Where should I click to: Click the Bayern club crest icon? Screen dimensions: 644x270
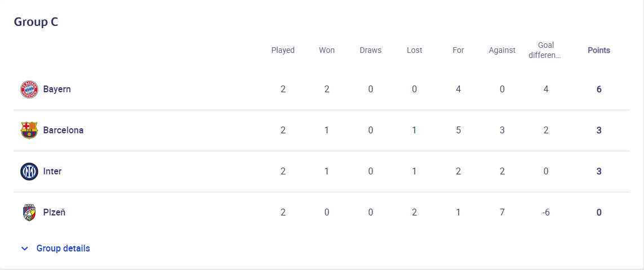click(29, 89)
